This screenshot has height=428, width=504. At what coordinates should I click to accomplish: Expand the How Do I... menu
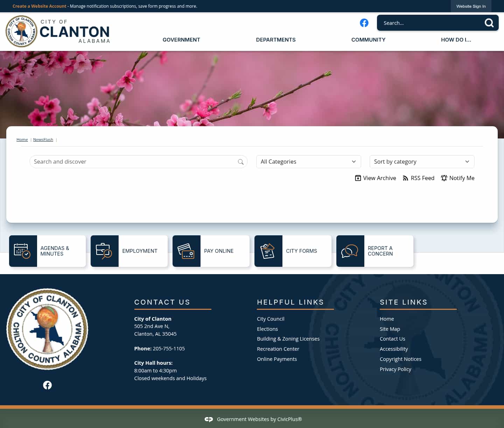tap(456, 40)
